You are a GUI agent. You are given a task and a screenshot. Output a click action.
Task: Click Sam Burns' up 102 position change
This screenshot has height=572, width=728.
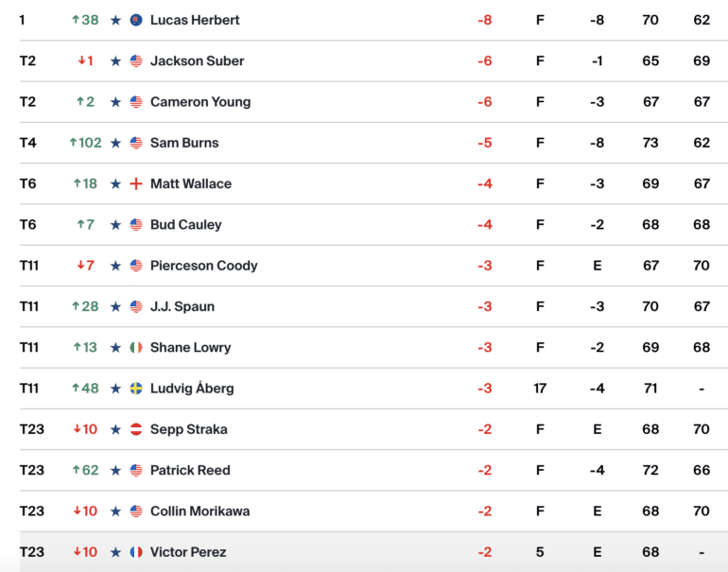coord(85,143)
